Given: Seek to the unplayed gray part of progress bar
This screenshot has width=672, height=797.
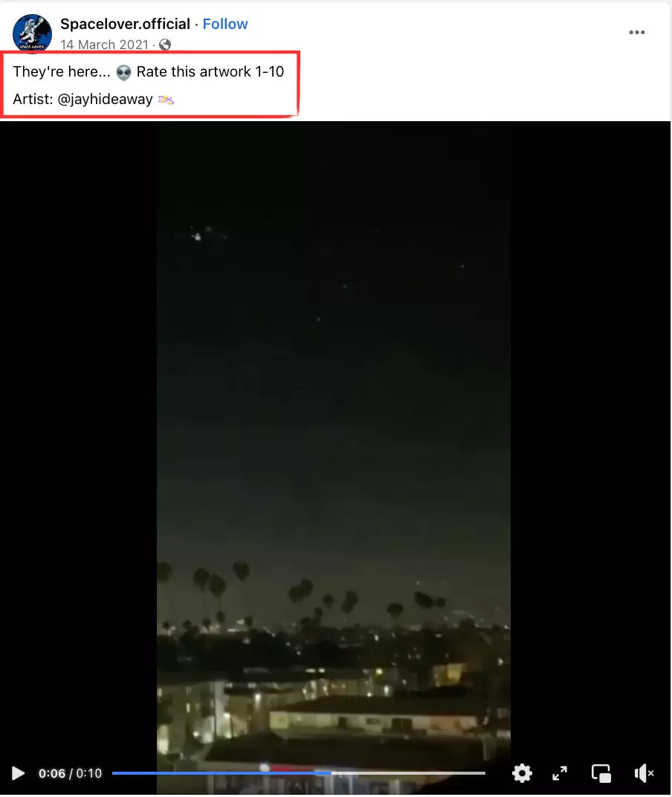Looking at the screenshot, I should (x=408, y=773).
